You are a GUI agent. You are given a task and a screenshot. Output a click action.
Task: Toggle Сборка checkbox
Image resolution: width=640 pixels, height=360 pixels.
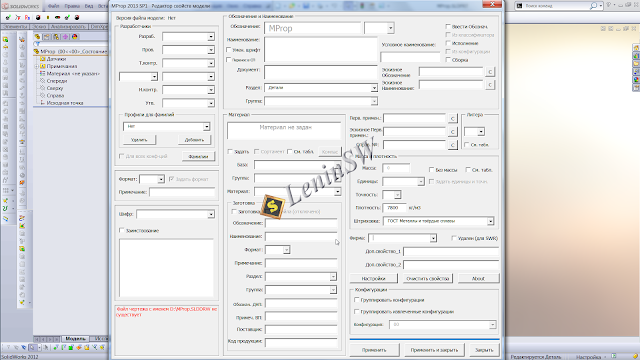448,60
